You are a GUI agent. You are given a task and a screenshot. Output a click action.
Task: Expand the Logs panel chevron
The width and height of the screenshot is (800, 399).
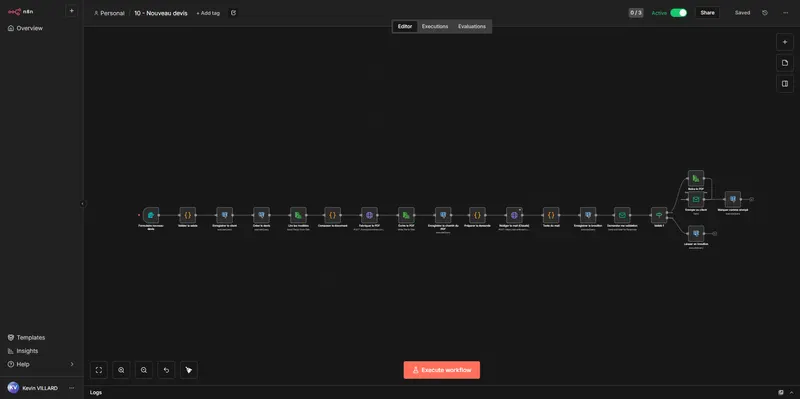791,392
